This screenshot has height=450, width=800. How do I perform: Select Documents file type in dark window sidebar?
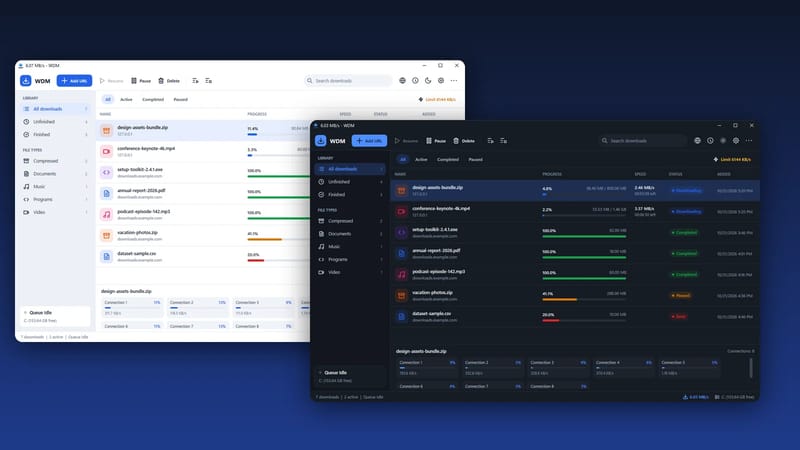coord(349,234)
